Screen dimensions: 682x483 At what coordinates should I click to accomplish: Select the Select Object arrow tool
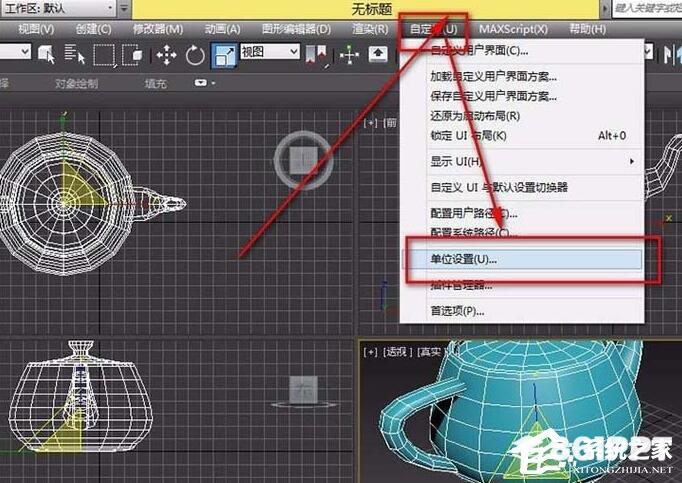[x=46, y=54]
